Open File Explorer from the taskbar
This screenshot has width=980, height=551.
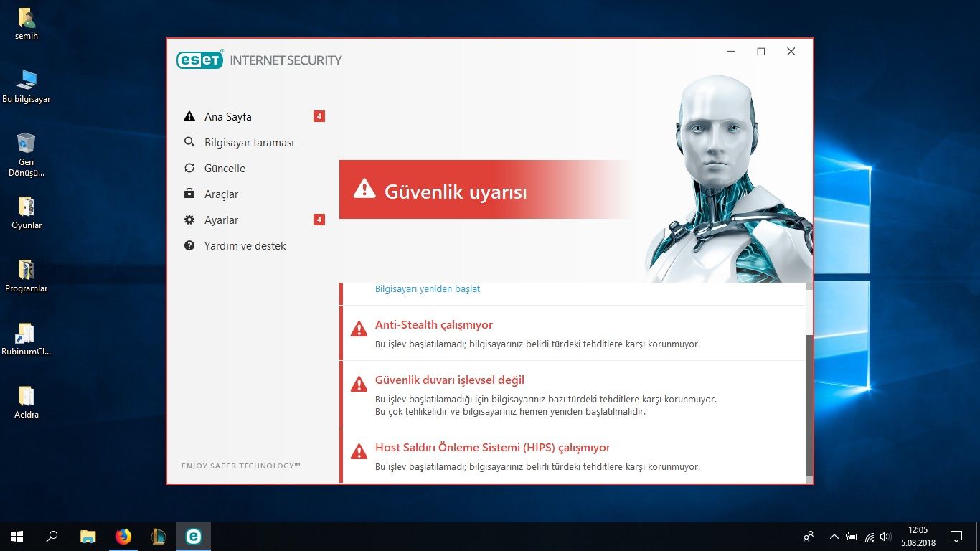coord(88,537)
